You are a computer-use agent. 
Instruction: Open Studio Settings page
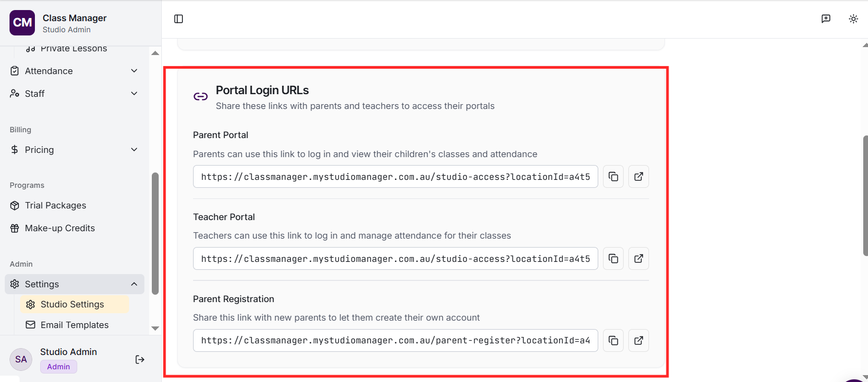72,304
